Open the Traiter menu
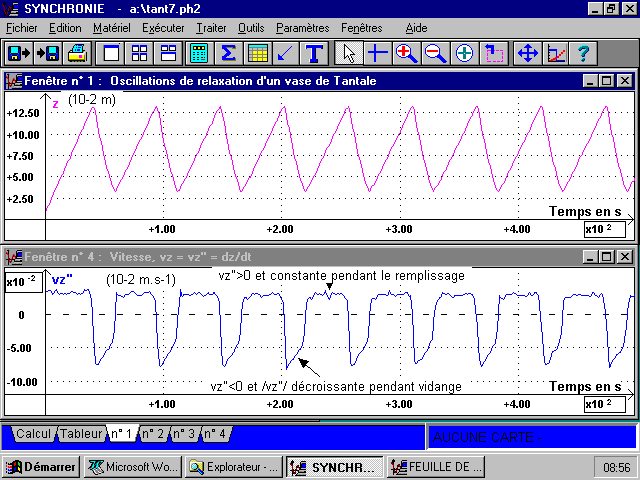The height and width of the screenshot is (480, 640). pos(211,28)
